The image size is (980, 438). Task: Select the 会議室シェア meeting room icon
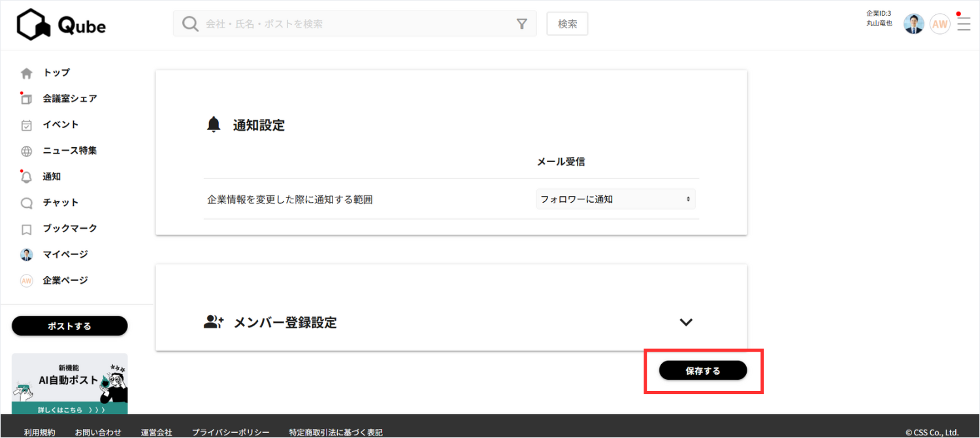[26, 98]
